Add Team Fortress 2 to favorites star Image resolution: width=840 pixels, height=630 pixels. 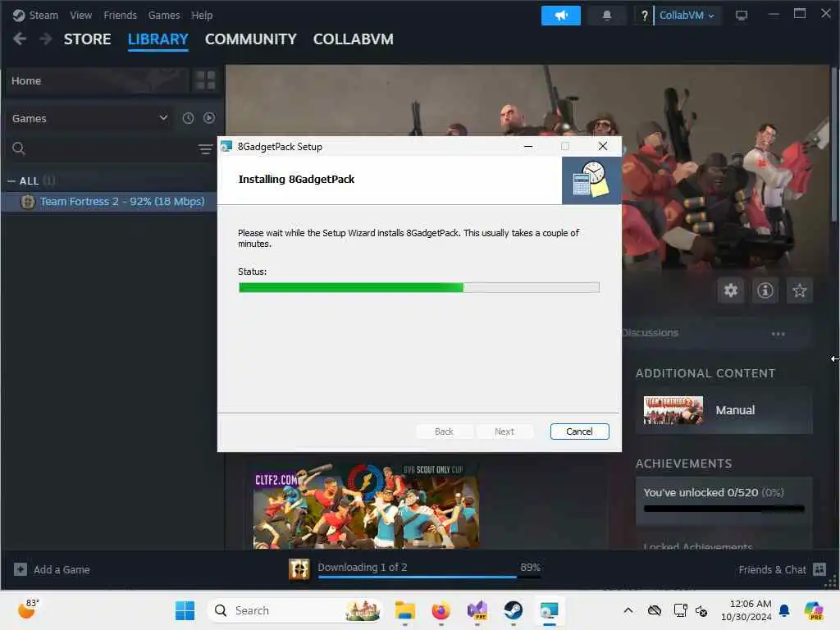(799, 290)
